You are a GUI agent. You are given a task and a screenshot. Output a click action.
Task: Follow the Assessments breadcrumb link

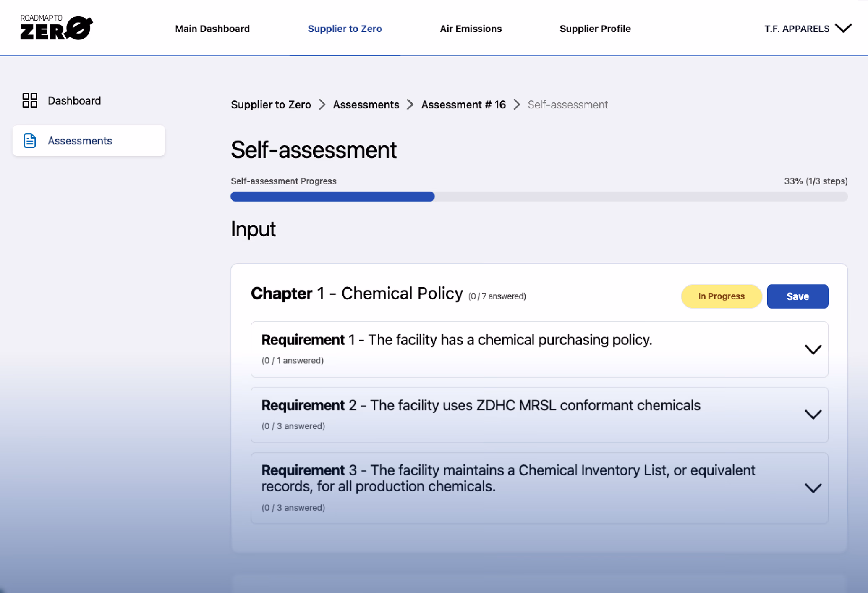366,105
